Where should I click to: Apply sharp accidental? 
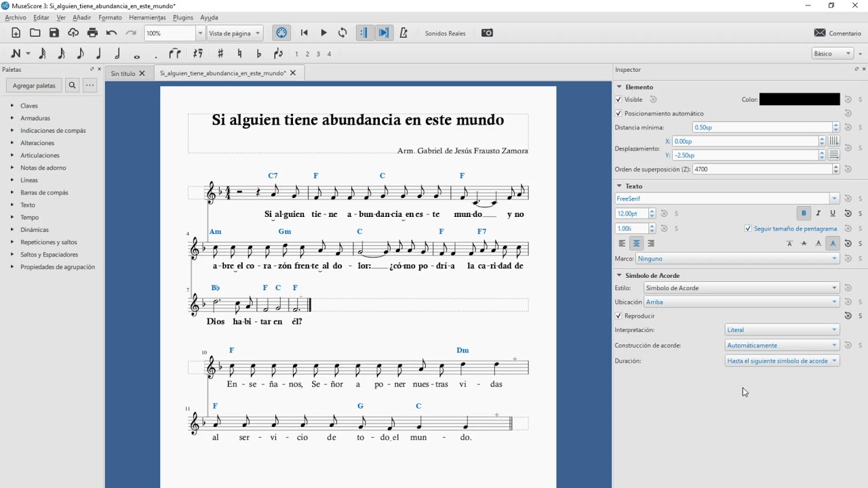tap(220, 54)
